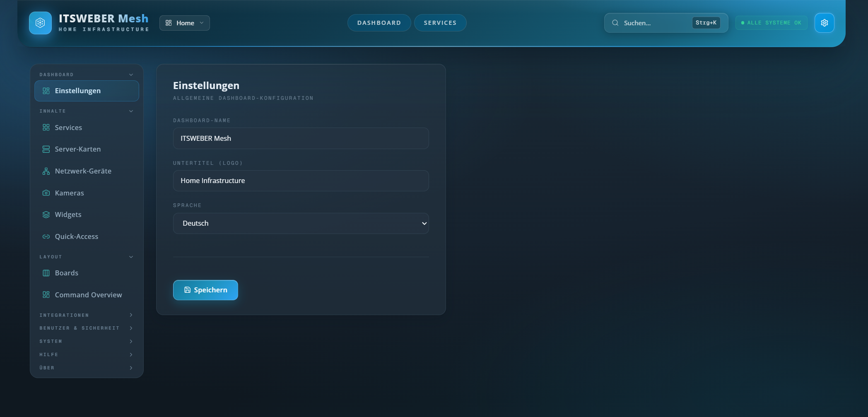Open Quick-Access via its link icon

coord(46,236)
